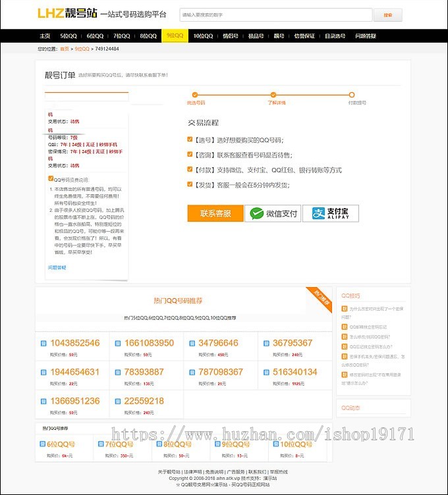448x495 pixels.
Task: Click the 首页 breadcrumb link
Action: [65, 49]
